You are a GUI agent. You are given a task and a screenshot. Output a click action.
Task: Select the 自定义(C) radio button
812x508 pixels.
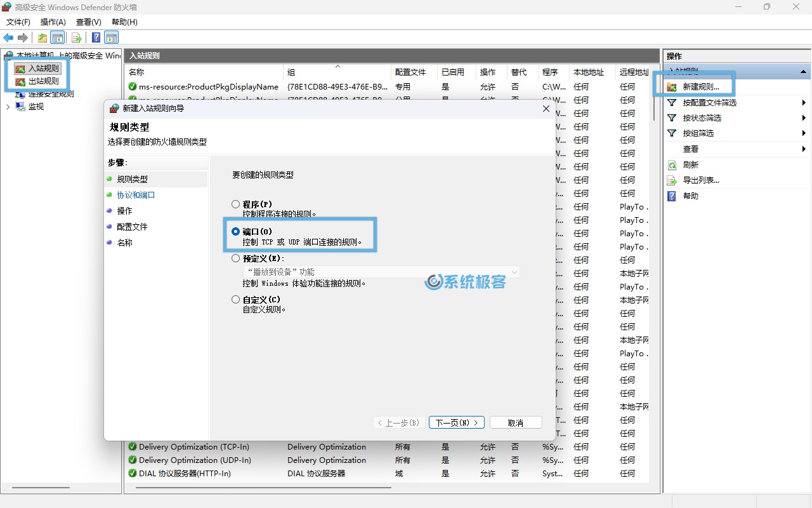pos(236,300)
